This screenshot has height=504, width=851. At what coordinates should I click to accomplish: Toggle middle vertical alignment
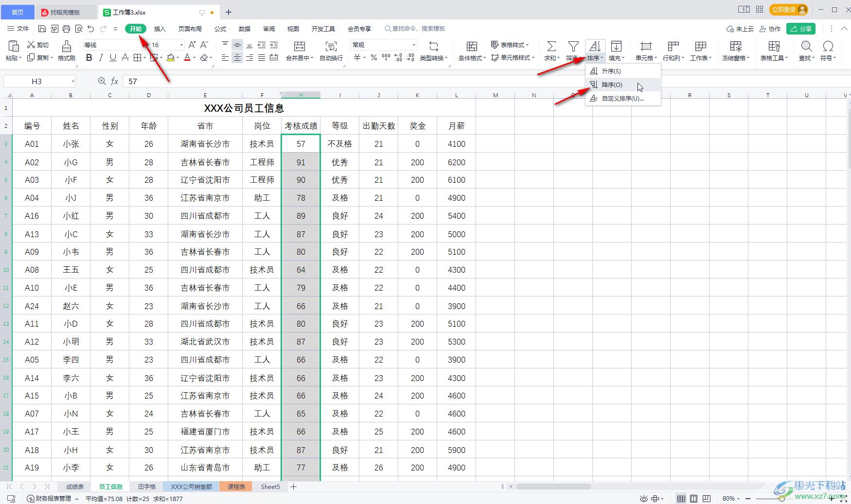(x=237, y=45)
